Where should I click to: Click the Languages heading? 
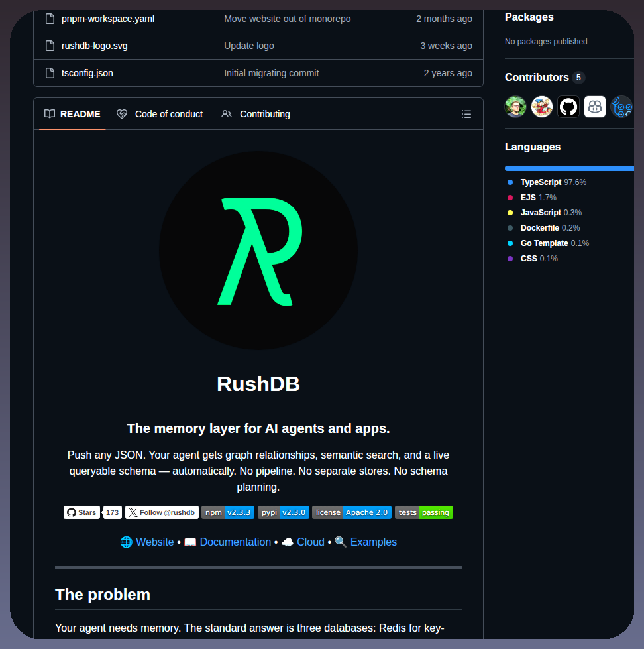[533, 147]
